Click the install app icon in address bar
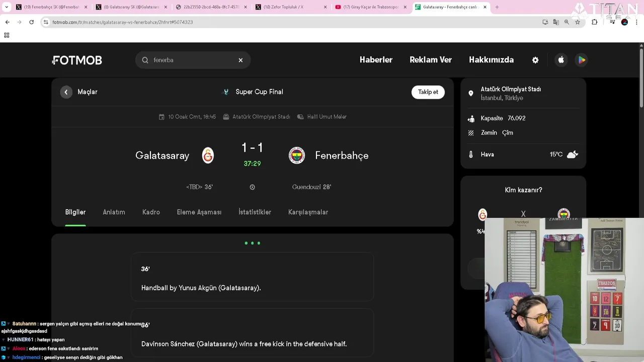Screen dimensions: 644x362 pos(545,22)
